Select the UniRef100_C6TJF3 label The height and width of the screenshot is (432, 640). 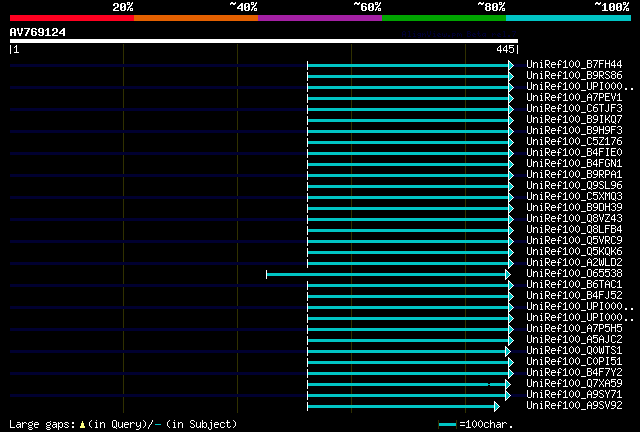click(574, 109)
